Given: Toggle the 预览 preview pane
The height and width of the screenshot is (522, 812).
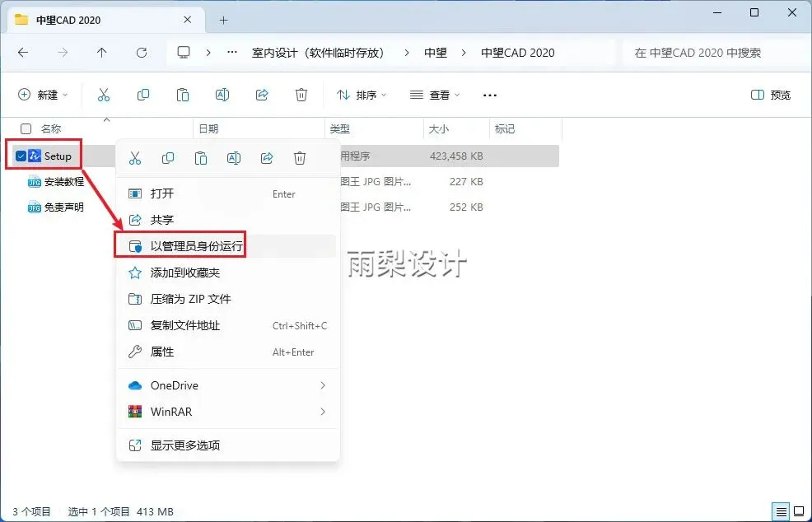Looking at the screenshot, I should click(771, 95).
